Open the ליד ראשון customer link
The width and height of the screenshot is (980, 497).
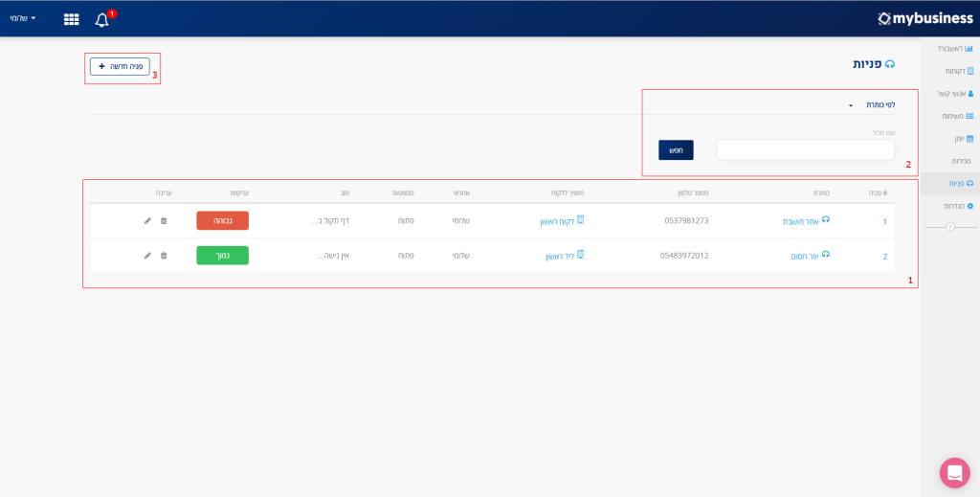click(560, 257)
